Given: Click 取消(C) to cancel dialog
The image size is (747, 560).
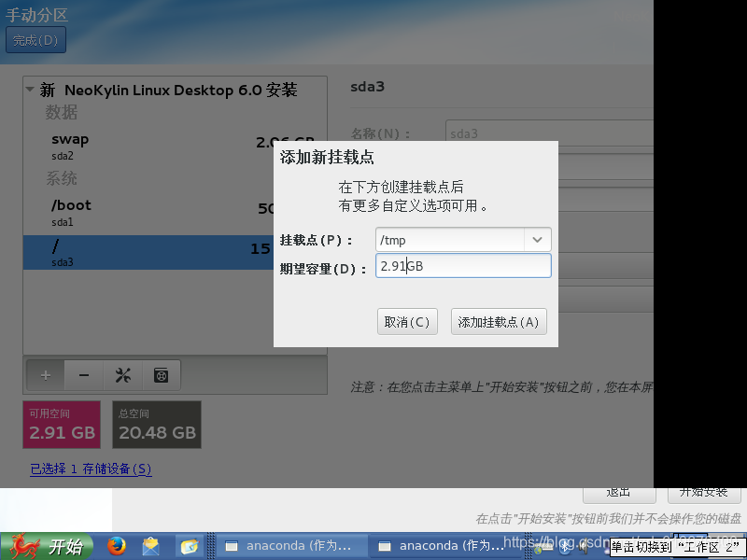Looking at the screenshot, I should [407, 321].
